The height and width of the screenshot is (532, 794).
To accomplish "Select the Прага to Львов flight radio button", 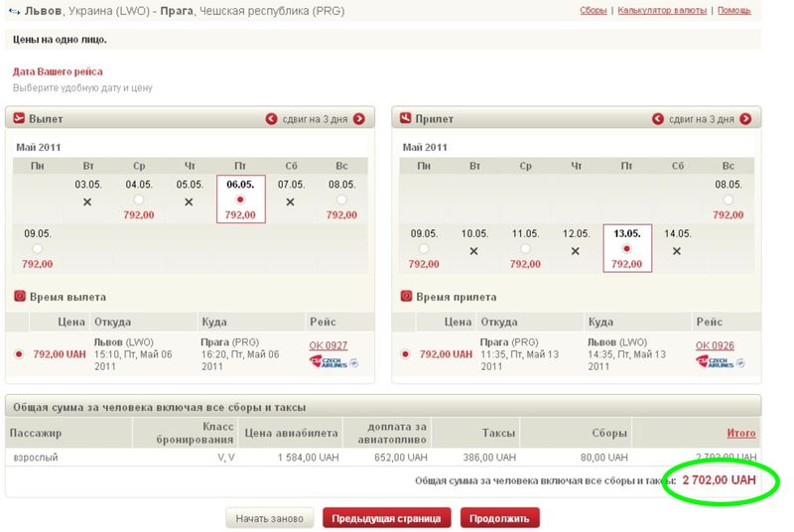I will pos(405,353).
